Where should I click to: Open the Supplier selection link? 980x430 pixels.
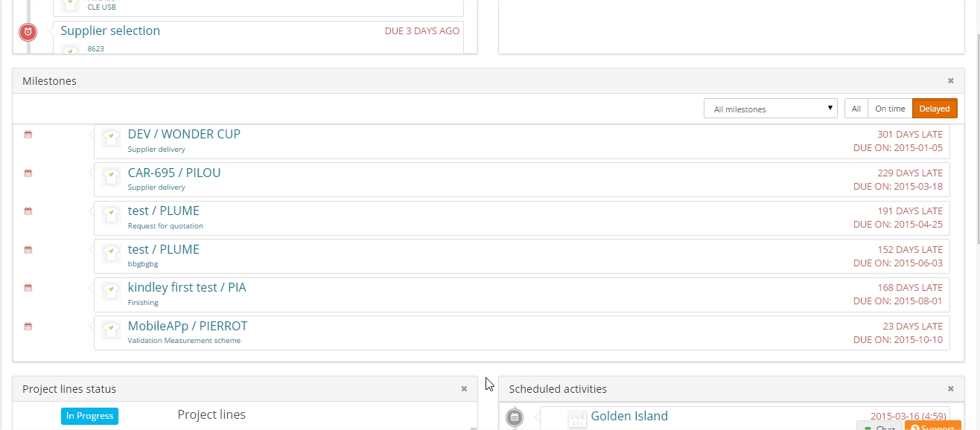pos(110,31)
